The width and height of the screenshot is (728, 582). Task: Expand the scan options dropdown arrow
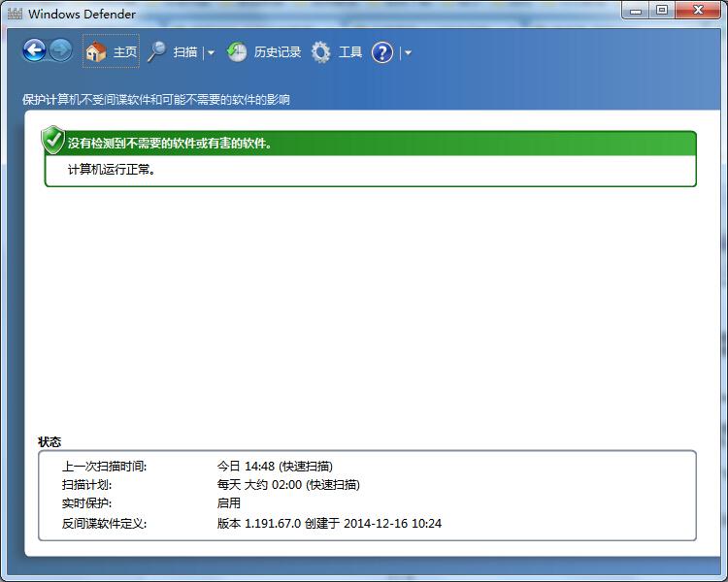pos(211,53)
